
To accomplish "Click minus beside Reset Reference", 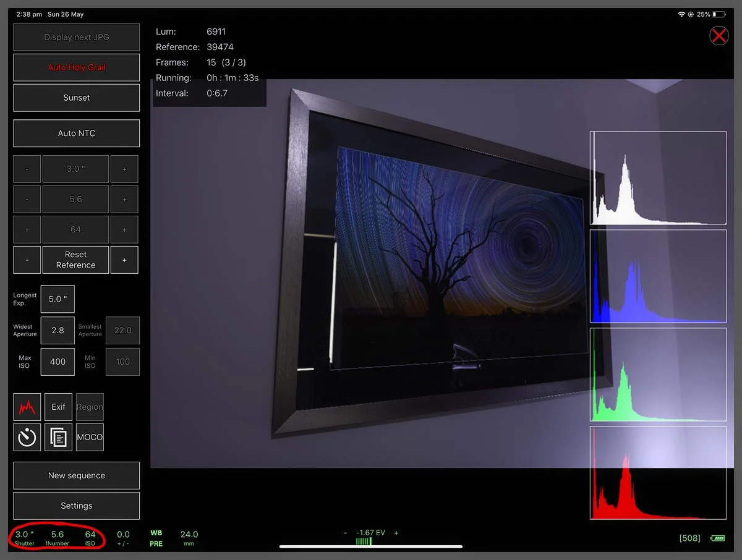I will click(x=27, y=260).
